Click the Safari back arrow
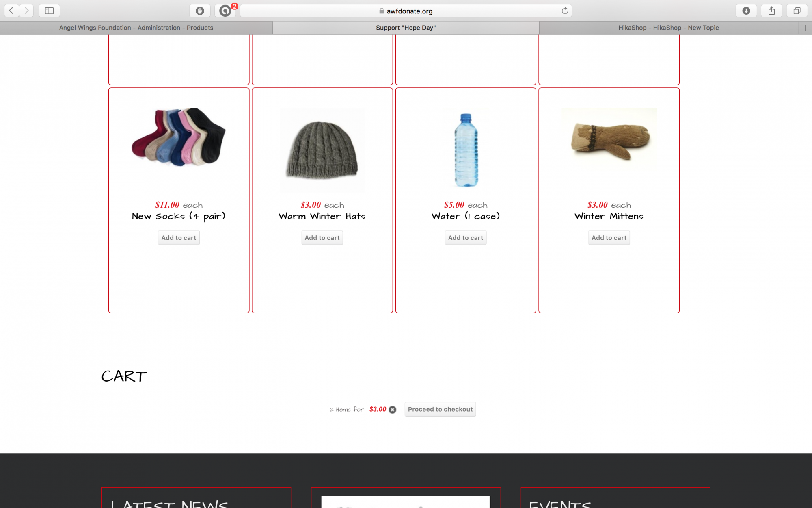Viewport: 812px width, 508px height. click(x=11, y=11)
